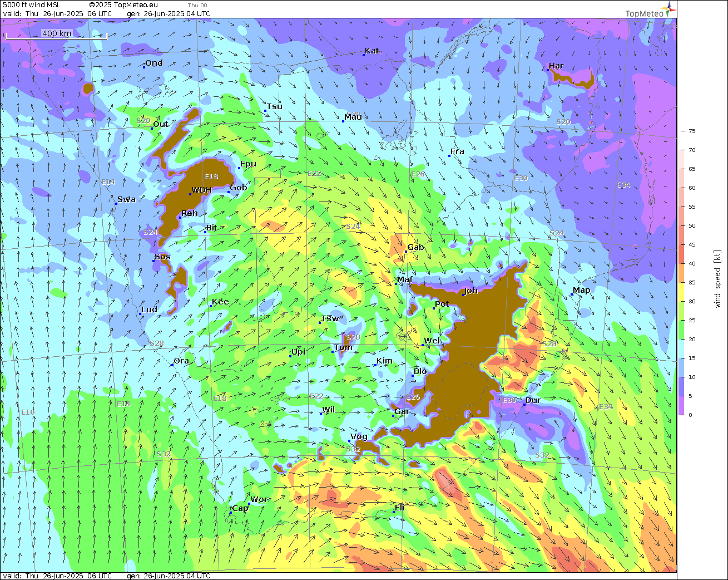Click the Wil city label

pos(329,410)
